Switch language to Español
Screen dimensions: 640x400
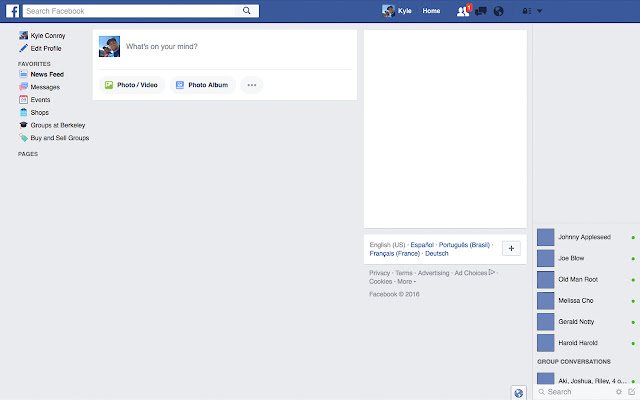tap(423, 245)
